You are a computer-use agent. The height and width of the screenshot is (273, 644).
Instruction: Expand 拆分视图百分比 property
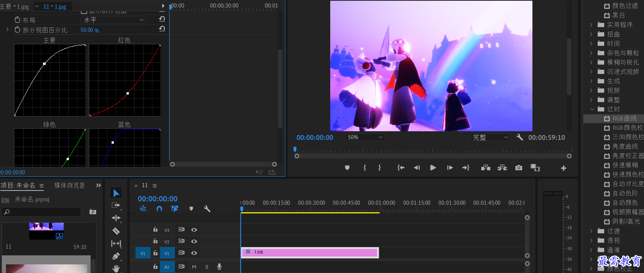tap(7, 29)
